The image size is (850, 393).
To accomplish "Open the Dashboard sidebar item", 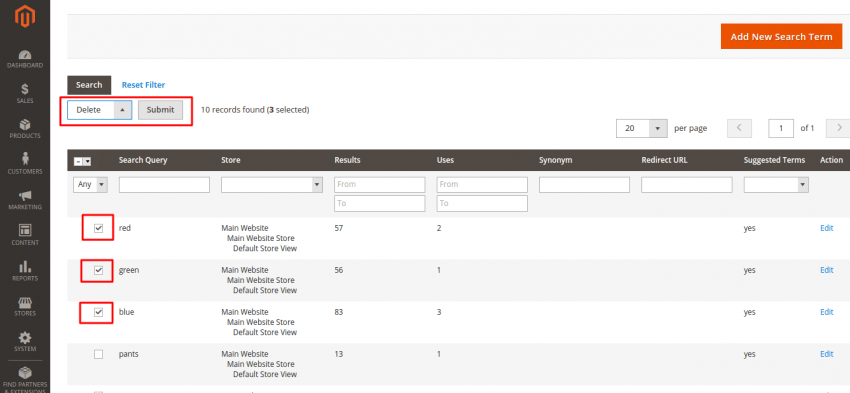I will 24,59.
